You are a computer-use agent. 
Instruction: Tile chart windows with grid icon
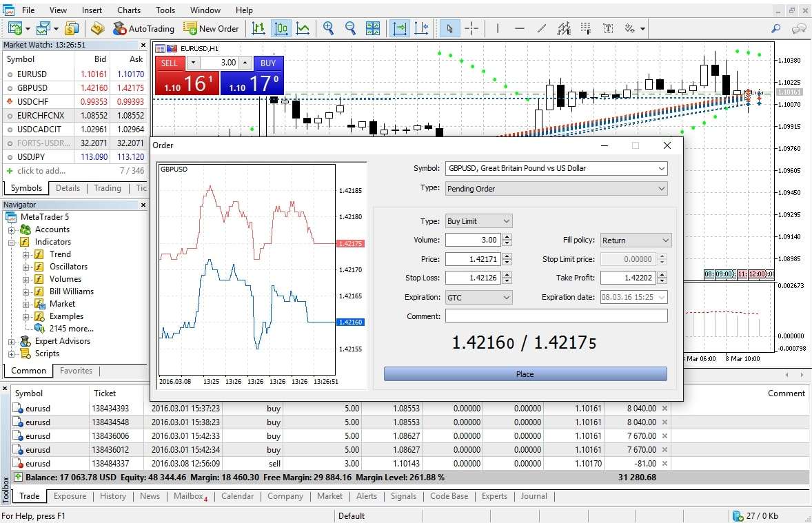point(373,28)
